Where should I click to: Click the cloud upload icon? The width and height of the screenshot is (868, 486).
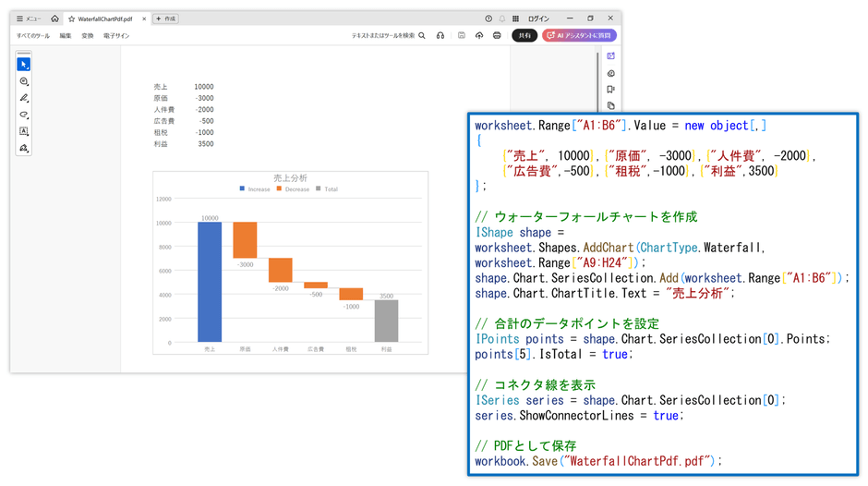coord(479,35)
